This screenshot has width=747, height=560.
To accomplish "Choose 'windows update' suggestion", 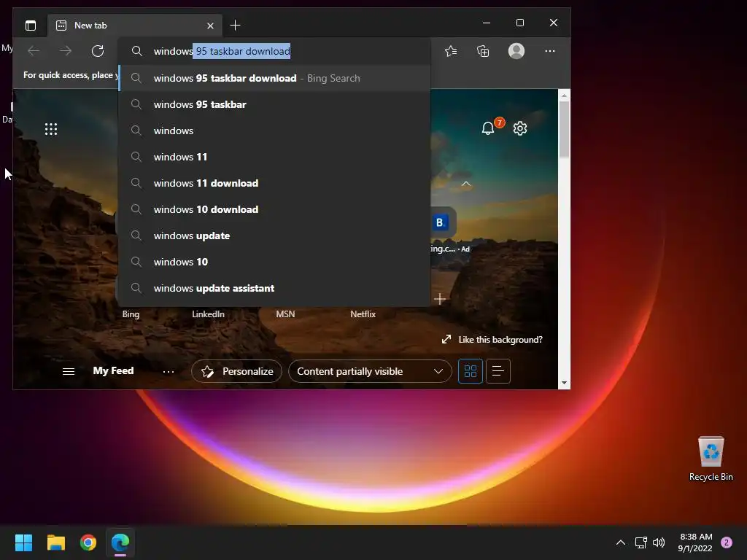I will [x=274, y=236].
